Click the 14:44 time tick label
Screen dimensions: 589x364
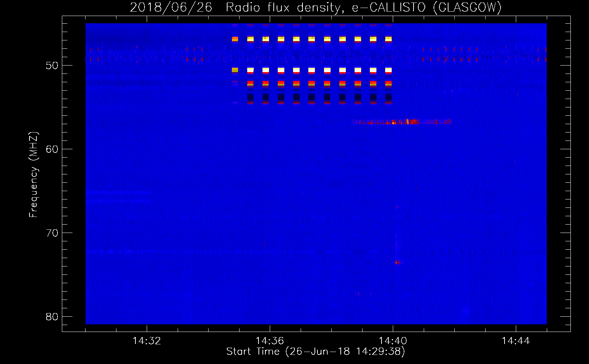tap(516, 341)
